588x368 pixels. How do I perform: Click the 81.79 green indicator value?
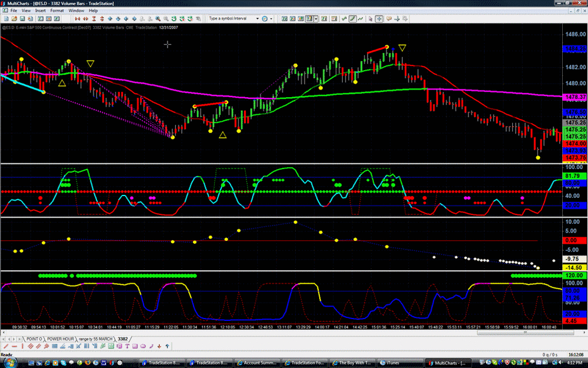[x=575, y=175]
